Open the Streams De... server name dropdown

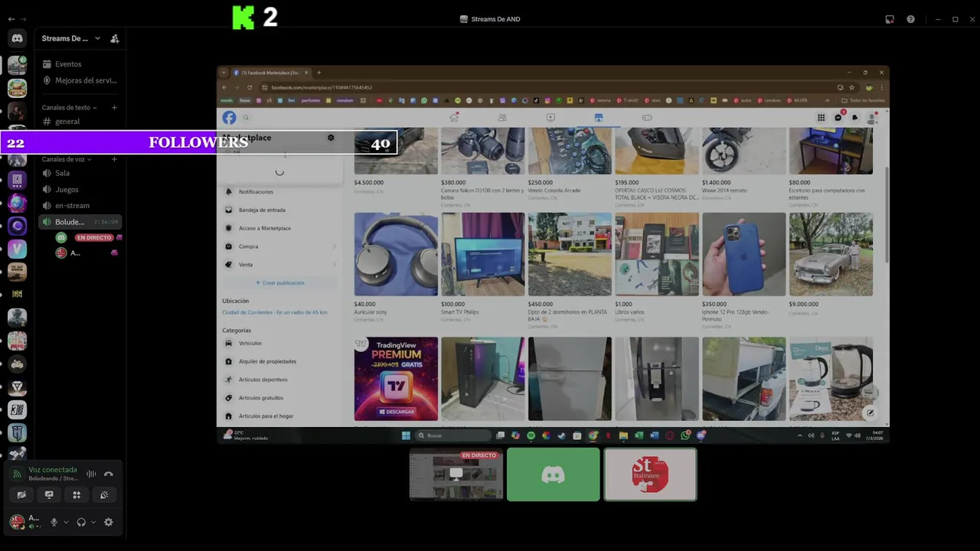pos(97,38)
